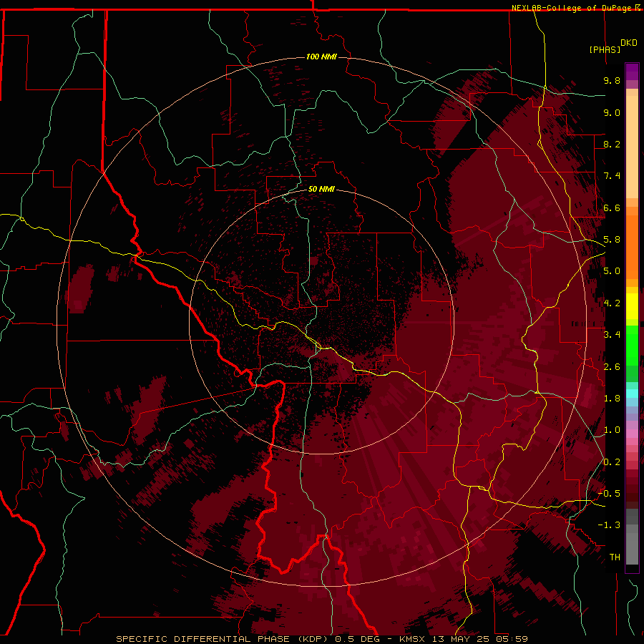Click the 1.0 color scale value
644x644 pixels.
(612, 430)
